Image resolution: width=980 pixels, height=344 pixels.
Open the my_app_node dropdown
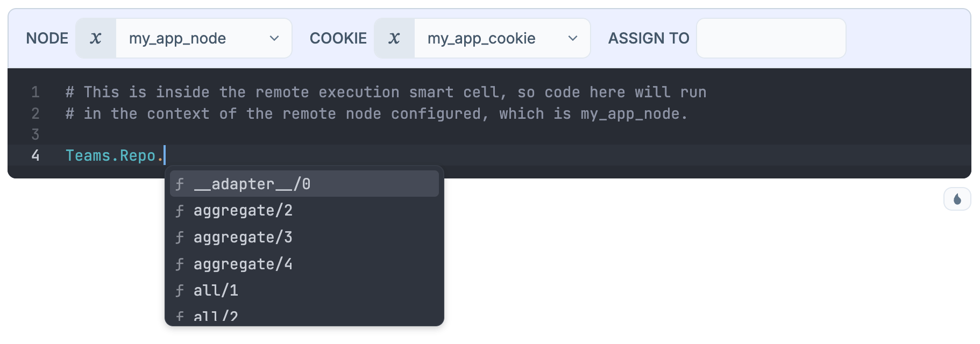(x=203, y=38)
